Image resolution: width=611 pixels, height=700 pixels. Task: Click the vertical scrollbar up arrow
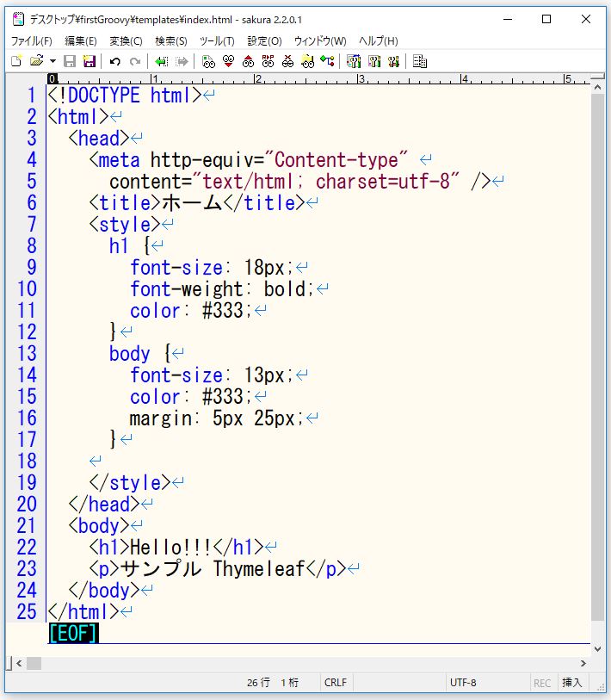pyautogui.click(x=597, y=88)
